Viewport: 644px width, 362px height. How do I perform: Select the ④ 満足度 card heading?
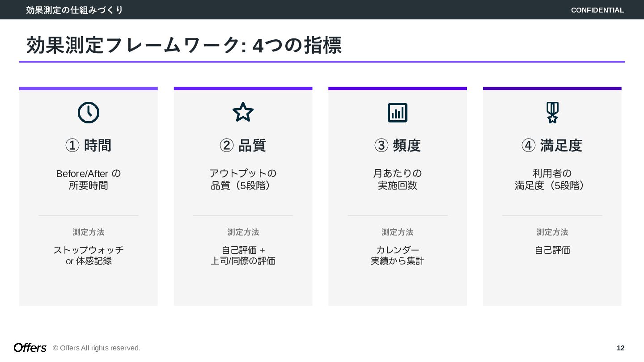click(552, 146)
